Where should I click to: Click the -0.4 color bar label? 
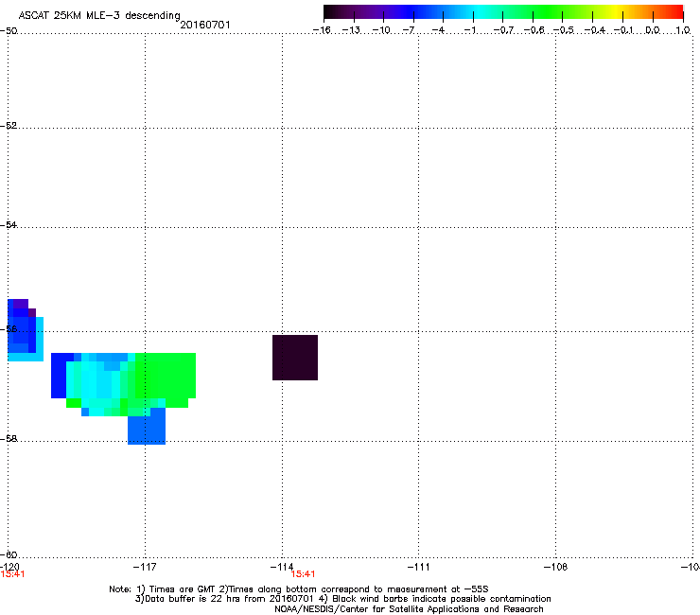594,30
